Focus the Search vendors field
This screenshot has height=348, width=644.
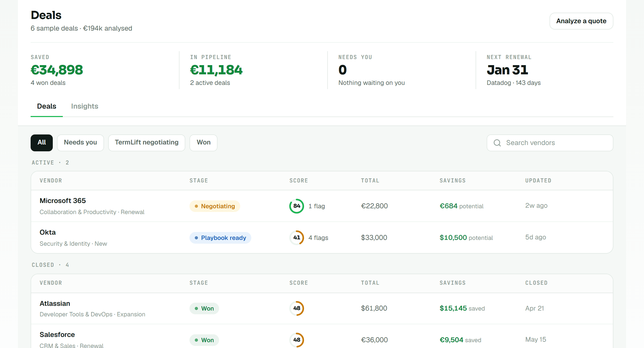click(x=550, y=143)
